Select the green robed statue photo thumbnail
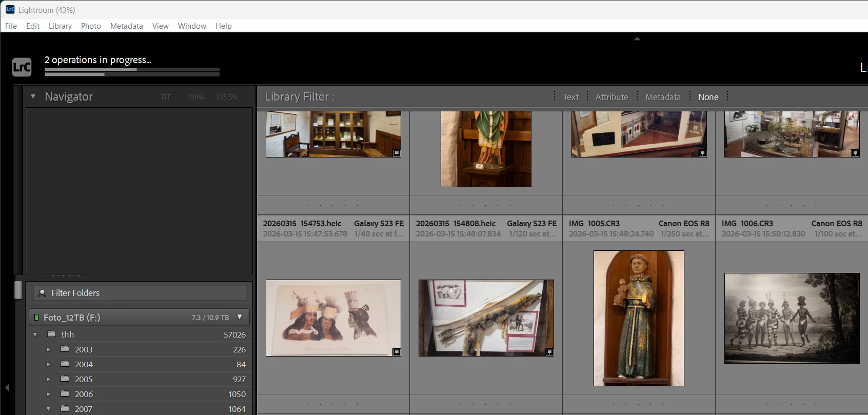Screen dimensions: 868x415 (x=486, y=149)
